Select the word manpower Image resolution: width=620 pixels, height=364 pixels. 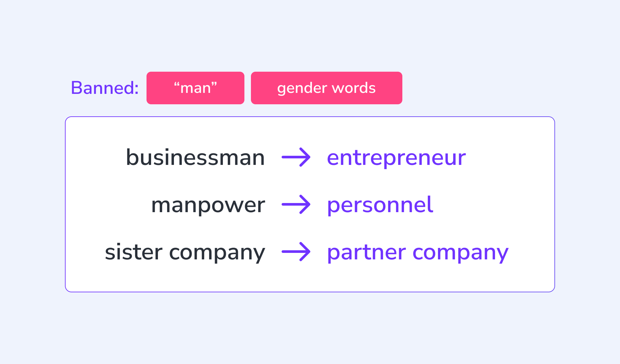pos(208,206)
